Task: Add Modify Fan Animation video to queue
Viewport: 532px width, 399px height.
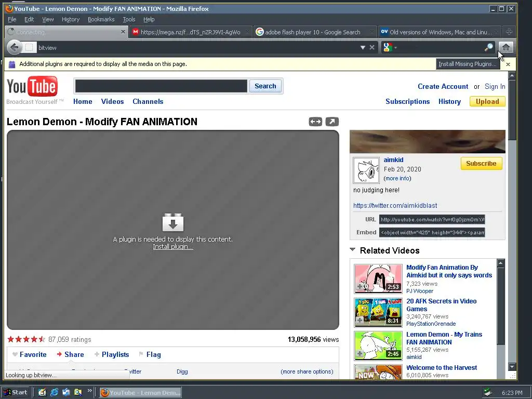Action: (x=360, y=287)
